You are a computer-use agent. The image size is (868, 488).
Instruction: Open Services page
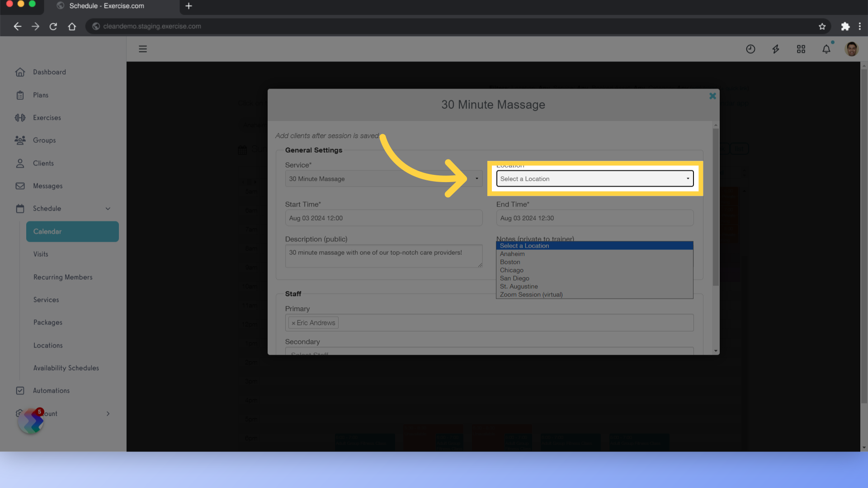pyautogui.click(x=46, y=300)
